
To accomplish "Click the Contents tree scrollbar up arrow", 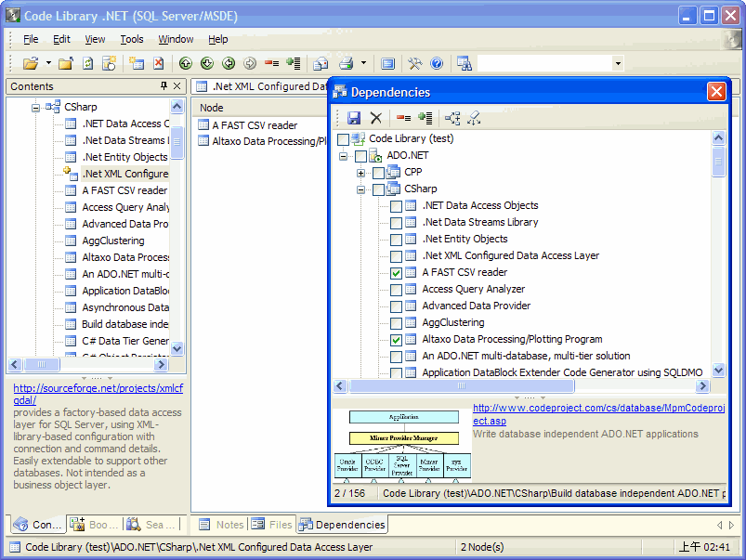I will coord(177,106).
